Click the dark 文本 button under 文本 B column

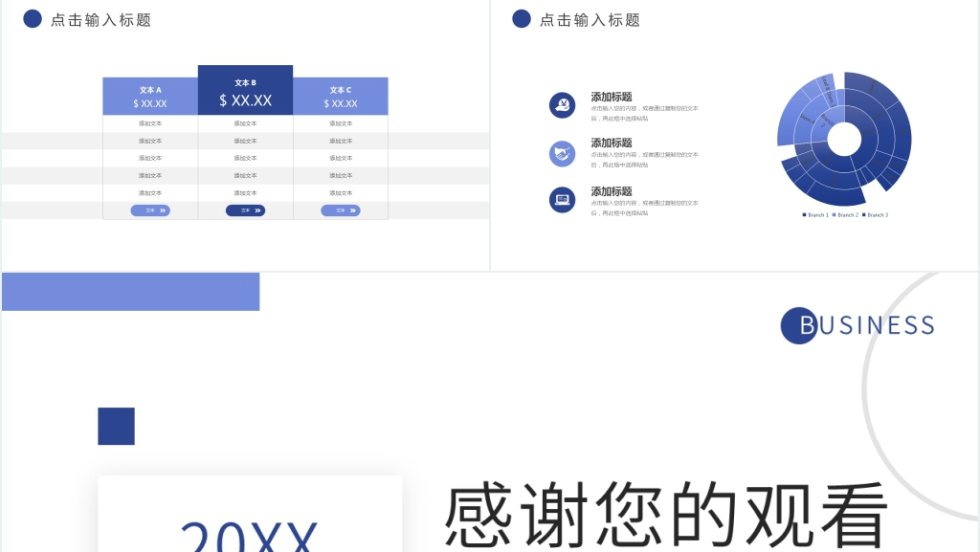point(245,210)
